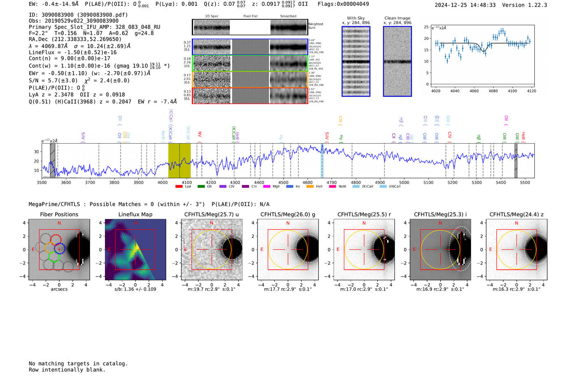
Task: Click the LineFlux value line
Action: (x=73, y=52)
